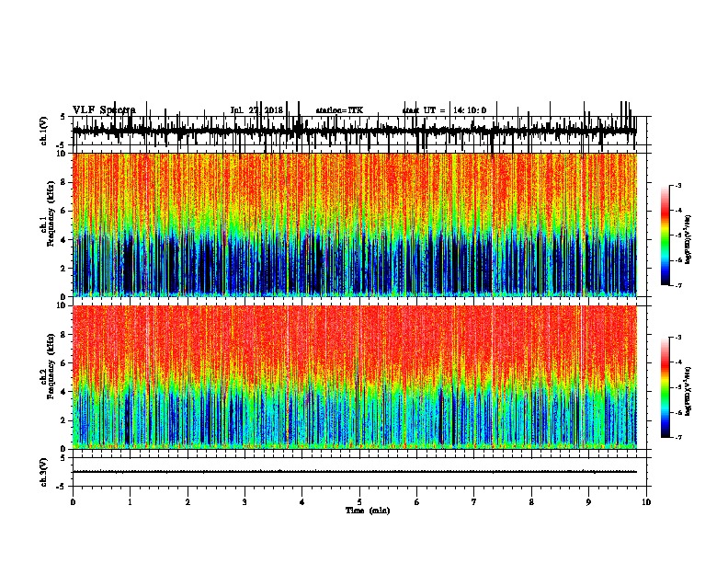Click time axis tick label "7"

pos(474,502)
